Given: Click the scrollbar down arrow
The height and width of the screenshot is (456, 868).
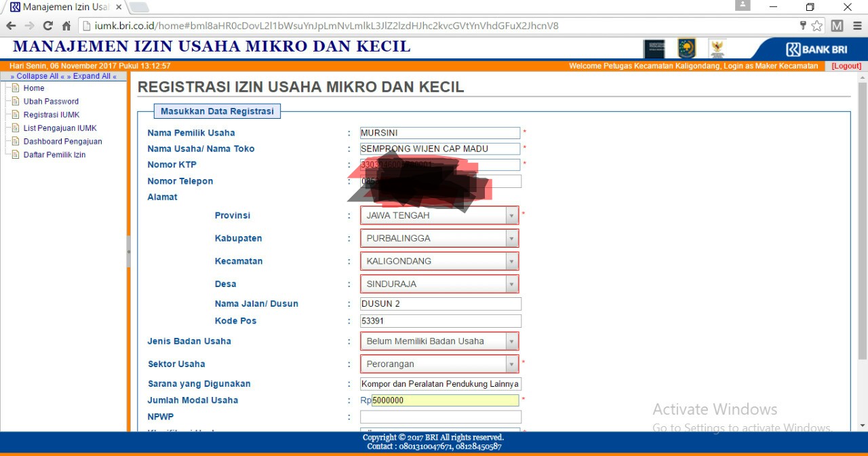Looking at the screenshot, I should click(x=863, y=425).
